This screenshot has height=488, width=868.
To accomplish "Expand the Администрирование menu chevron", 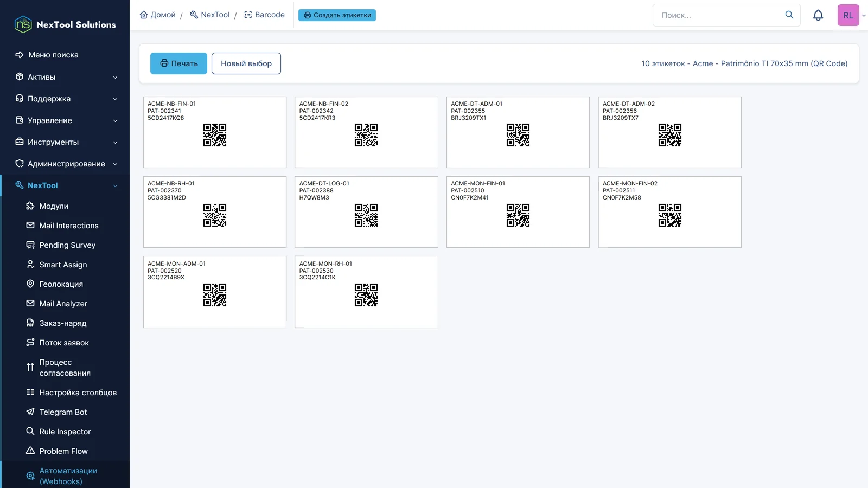I will click(115, 164).
